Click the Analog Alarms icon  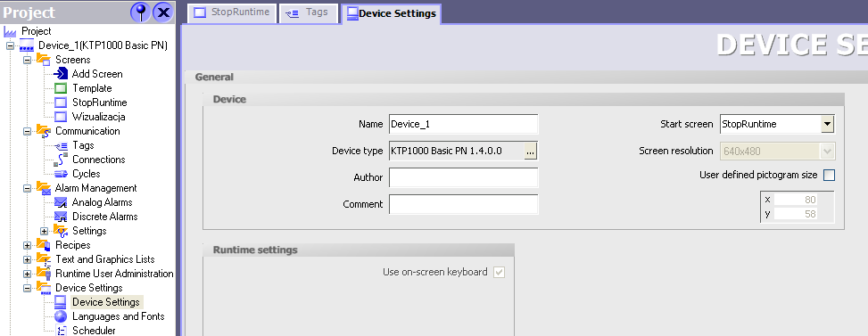[61, 202]
